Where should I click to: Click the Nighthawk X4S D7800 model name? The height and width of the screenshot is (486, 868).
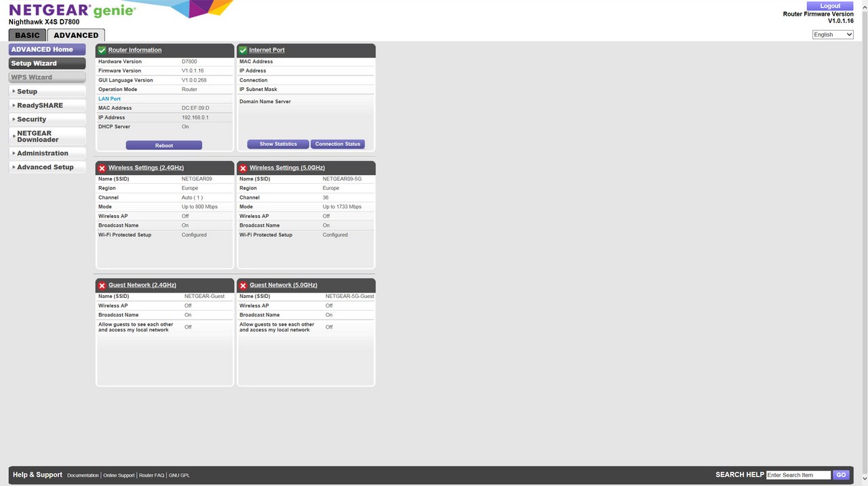tap(44, 22)
